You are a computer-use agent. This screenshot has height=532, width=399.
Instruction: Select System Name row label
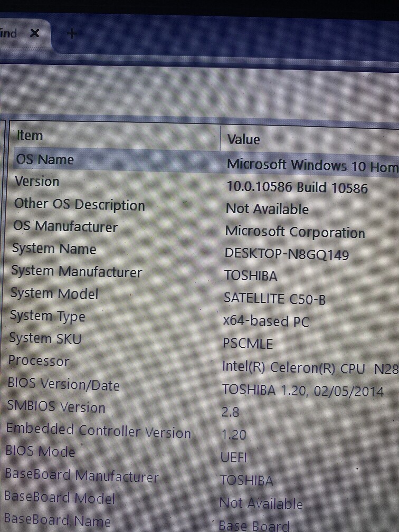pos(54,249)
